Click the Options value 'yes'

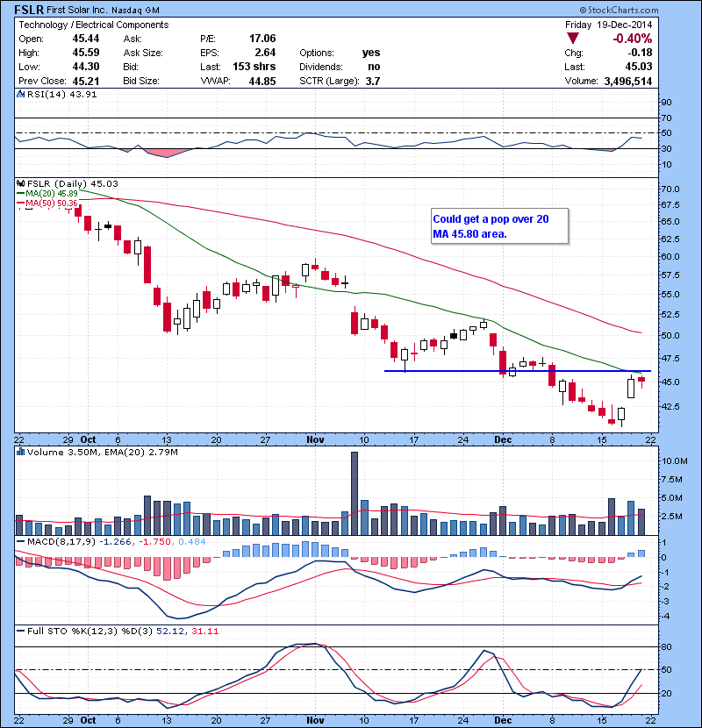click(x=371, y=53)
